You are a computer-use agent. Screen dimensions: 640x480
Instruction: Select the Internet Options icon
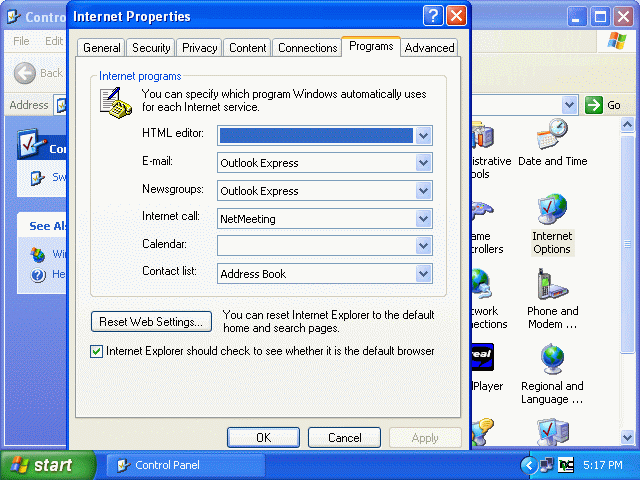pyautogui.click(x=552, y=224)
